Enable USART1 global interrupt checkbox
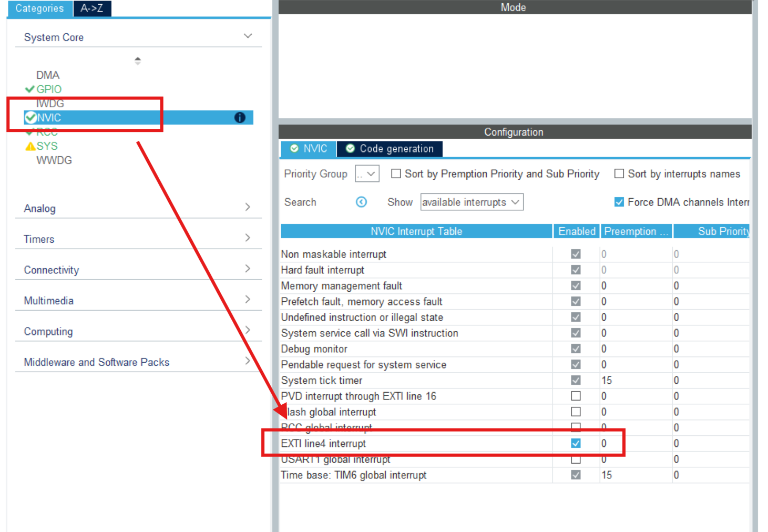The width and height of the screenshot is (768, 532). tap(576, 459)
